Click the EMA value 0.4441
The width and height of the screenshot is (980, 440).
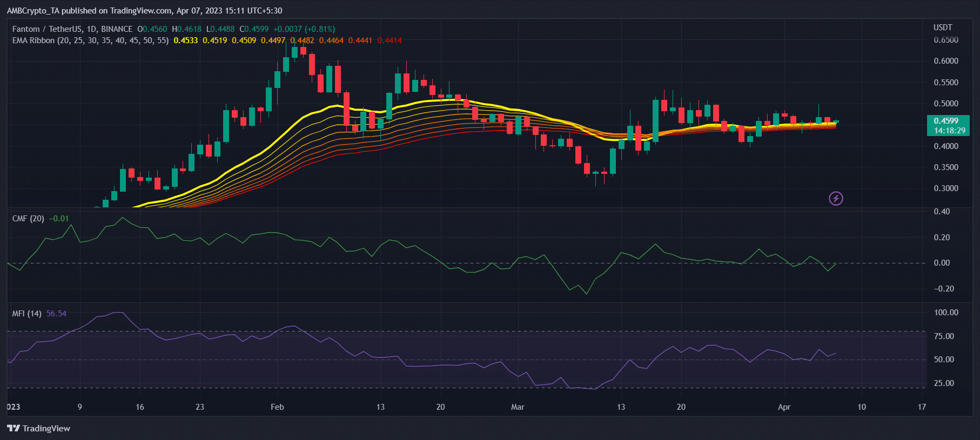[x=360, y=40]
